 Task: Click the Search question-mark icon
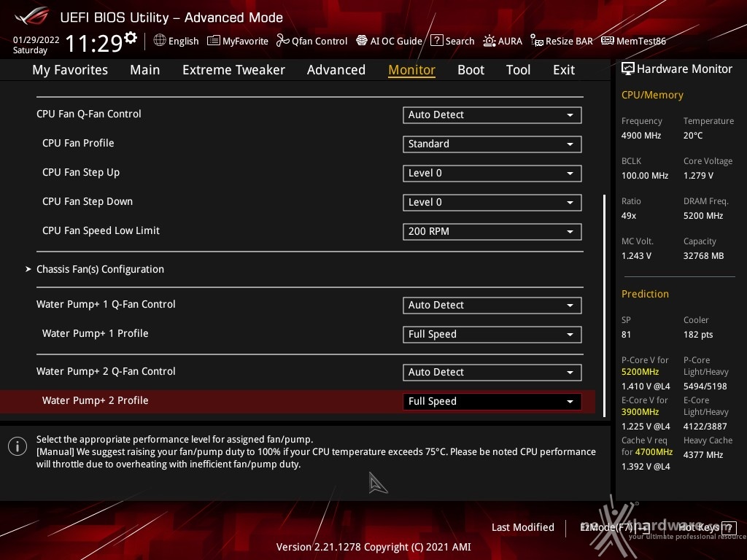click(x=436, y=41)
